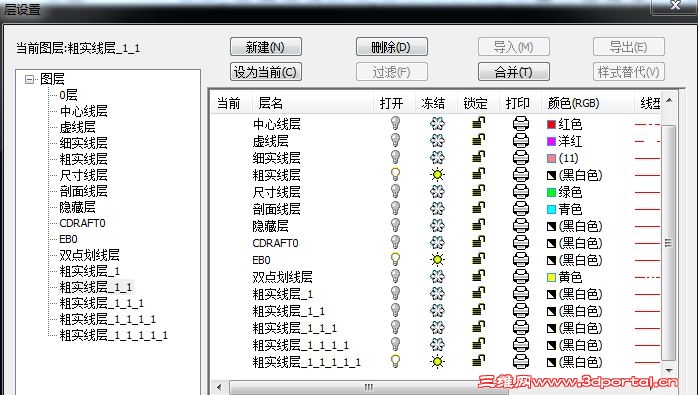Open green color swatch for 尺寸线层

[x=551, y=192]
